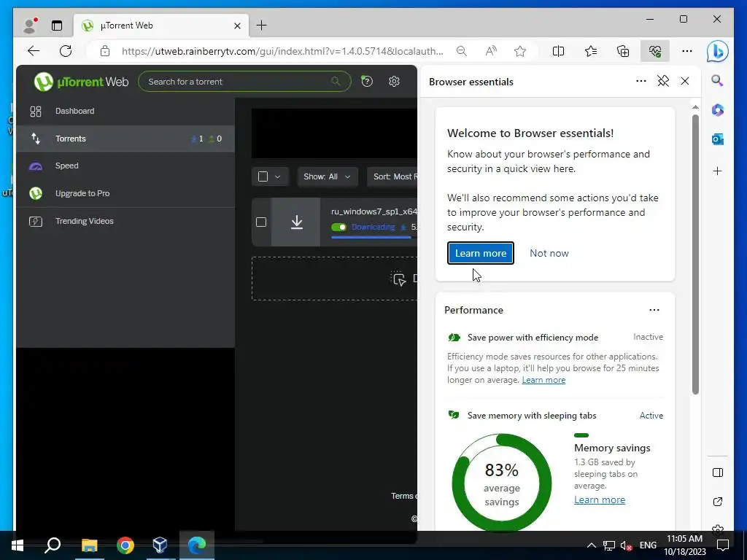The width and height of the screenshot is (747, 560).
Task: Add app to Edge sidebar plus
Action: pyautogui.click(x=718, y=171)
